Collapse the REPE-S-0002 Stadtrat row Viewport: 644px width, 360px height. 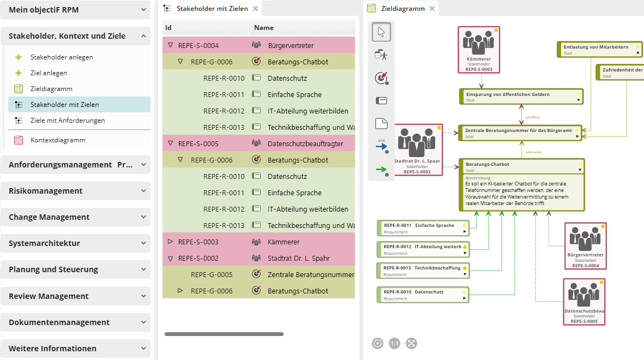(170, 258)
